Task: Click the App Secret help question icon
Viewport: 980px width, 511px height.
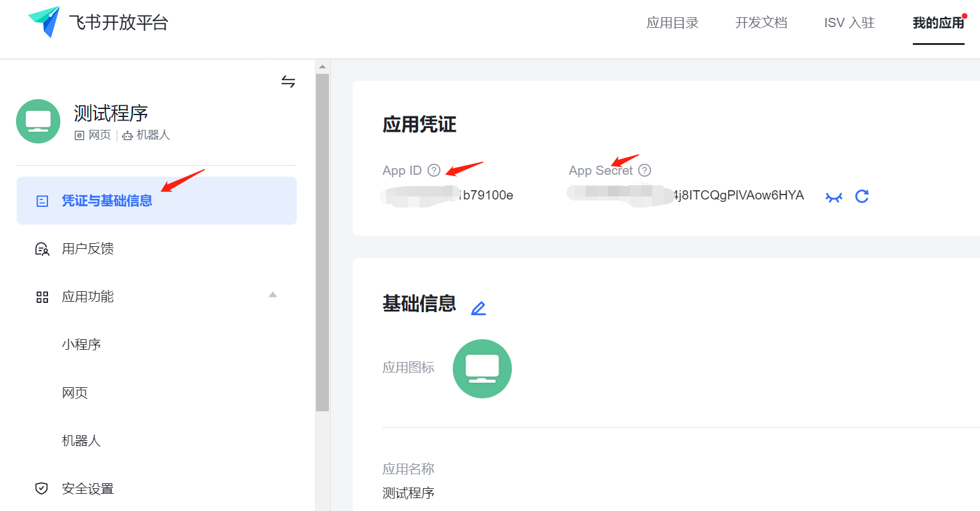Action: tap(645, 171)
